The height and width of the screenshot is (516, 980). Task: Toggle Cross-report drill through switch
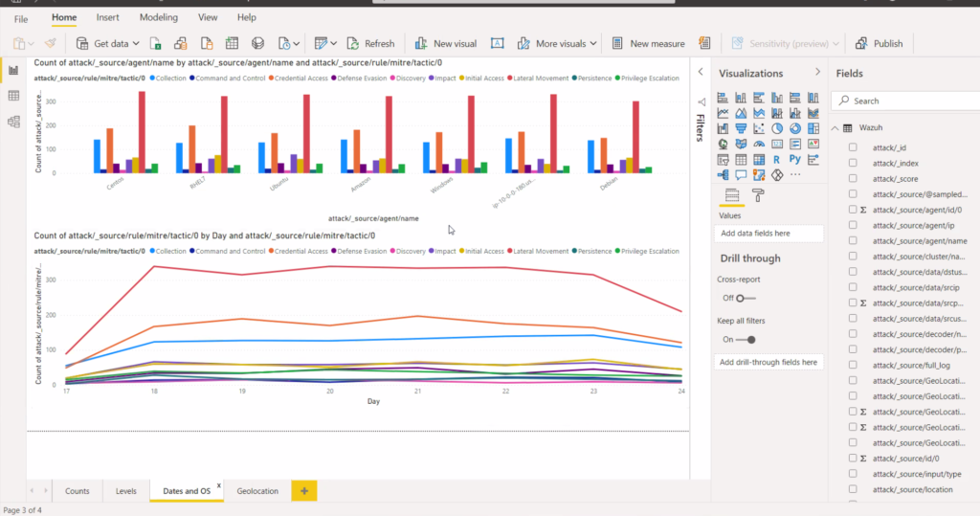[746, 299]
